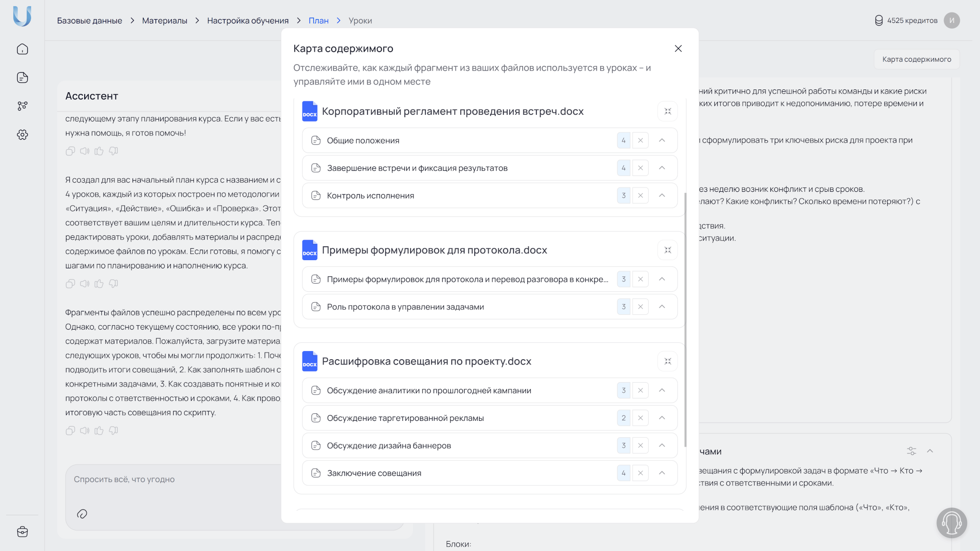Open the briefcase icon at sidebar bottom
Image resolution: width=980 pixels, height=551 pixels.
coord(22,532)
